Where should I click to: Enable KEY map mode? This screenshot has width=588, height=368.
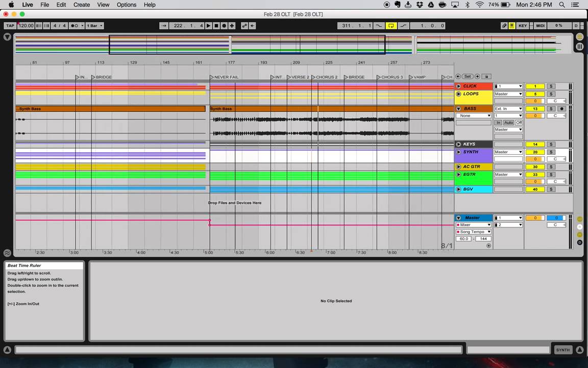click(522, 26)
